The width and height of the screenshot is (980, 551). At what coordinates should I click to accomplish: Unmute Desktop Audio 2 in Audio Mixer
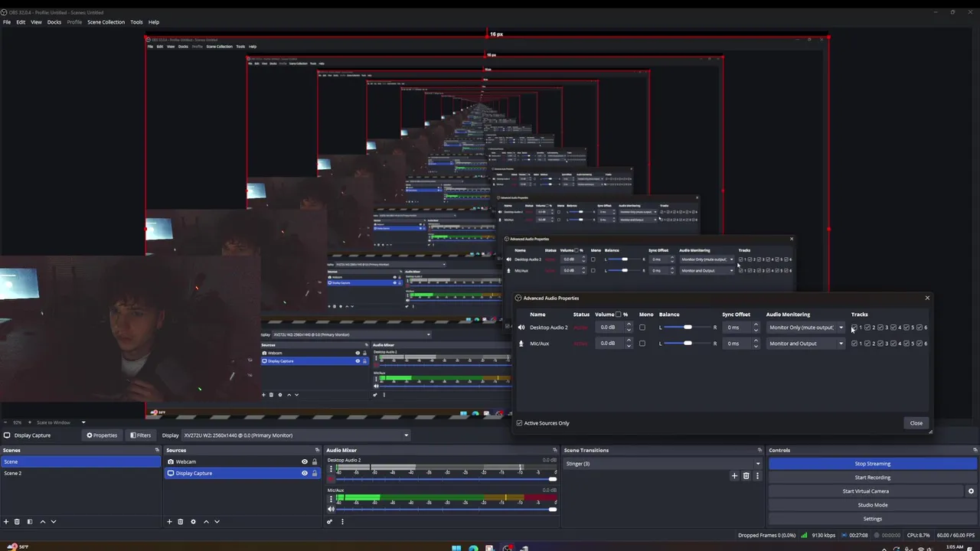(332, 479)
